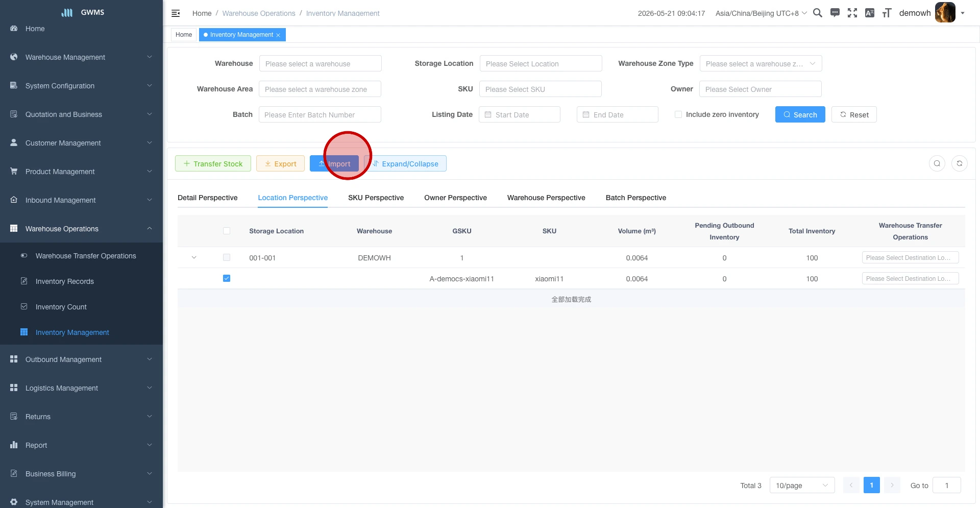This screenshot has width=980, height=508.
Task: Select page 1 pagination button
Action: tap(871, 485)
